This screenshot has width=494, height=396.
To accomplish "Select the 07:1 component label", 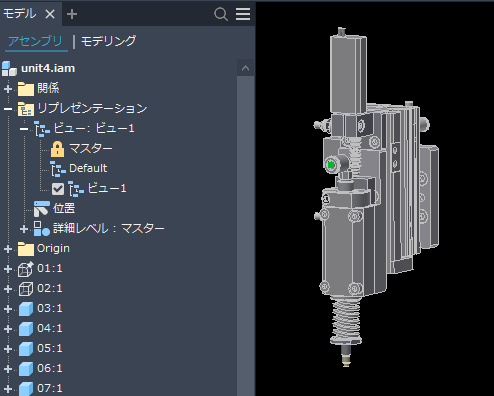I will (50, 388).
